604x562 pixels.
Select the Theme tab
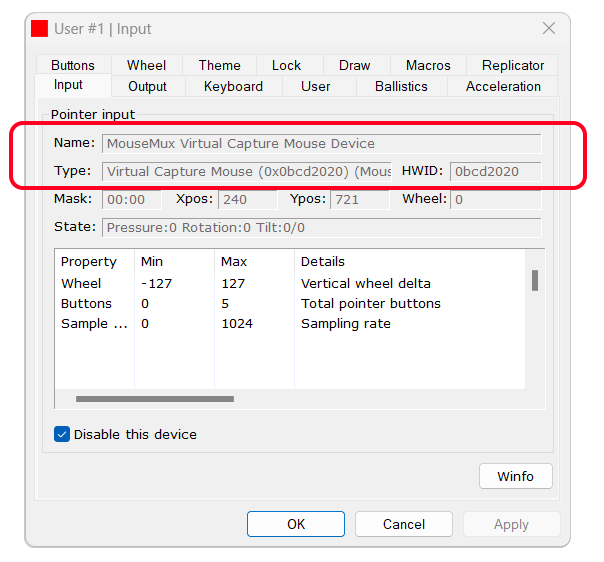click(219, 65)
